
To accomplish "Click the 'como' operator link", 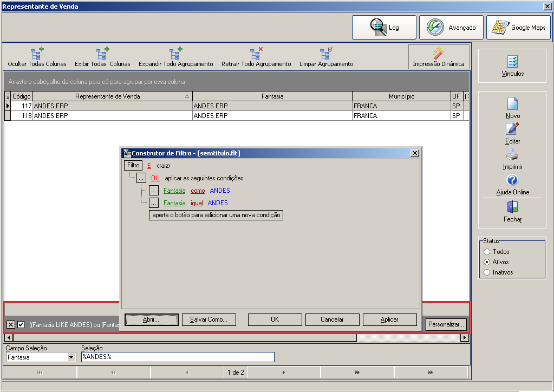I will click(198, 191).
